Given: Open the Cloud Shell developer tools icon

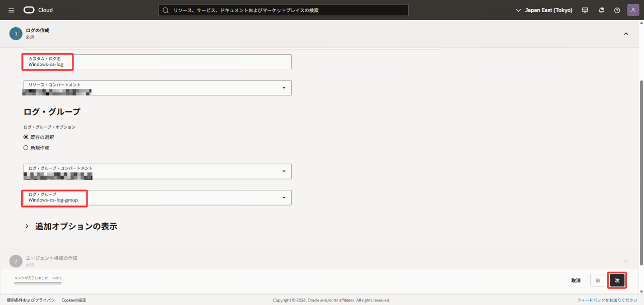Looking at the screenshot, I should (x=585, y=10).
